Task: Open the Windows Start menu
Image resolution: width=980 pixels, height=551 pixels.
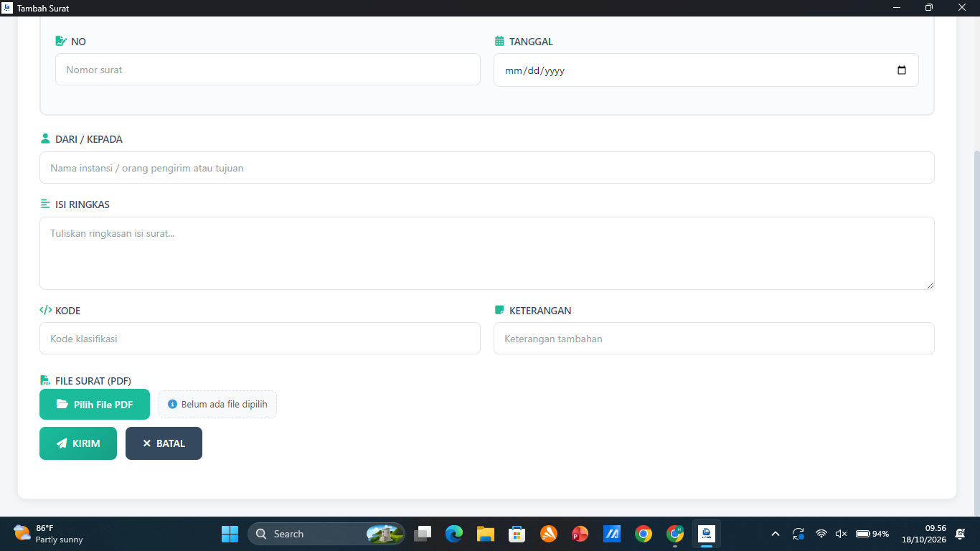Action: pos(230,534)
